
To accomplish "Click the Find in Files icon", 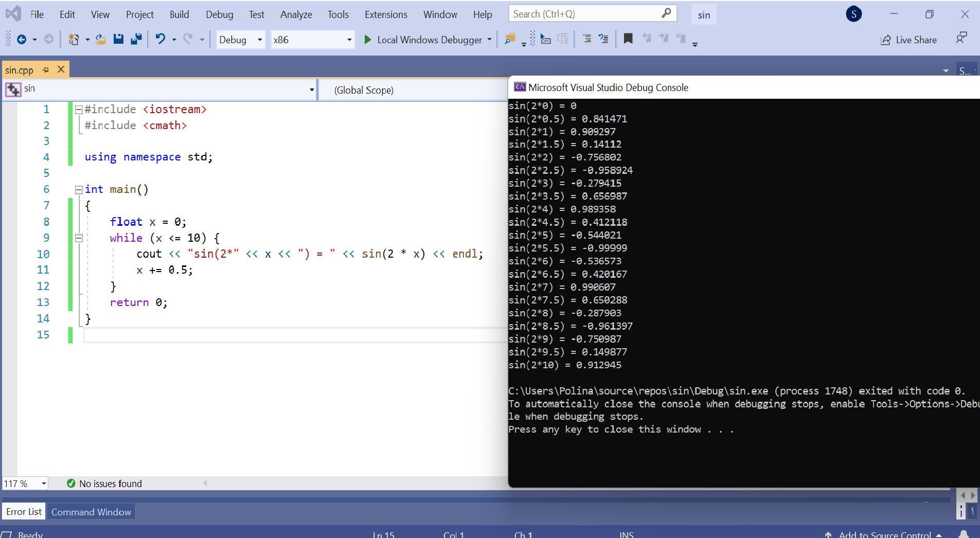I will pyautogui.click(x=510, y=40).
